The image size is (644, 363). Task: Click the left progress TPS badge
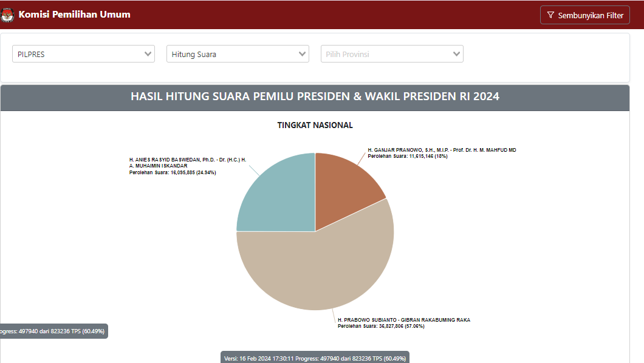[54, 331]
